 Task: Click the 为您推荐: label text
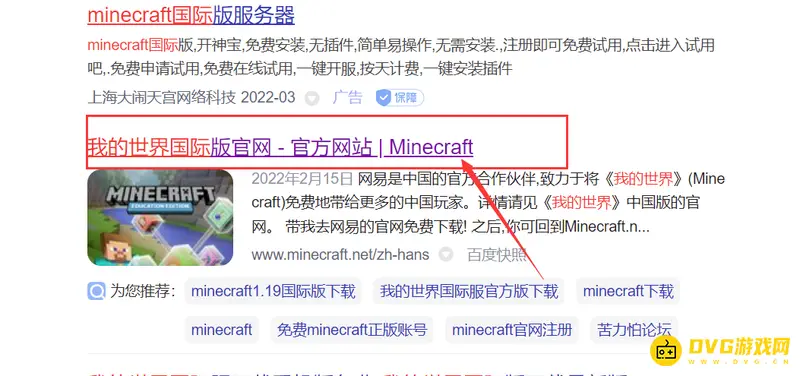point(143,291)
